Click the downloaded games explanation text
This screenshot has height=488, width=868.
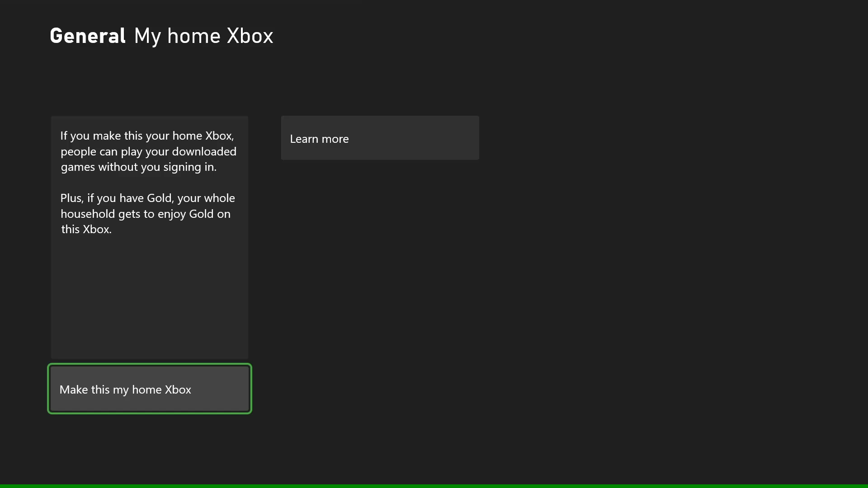[148, 151]
